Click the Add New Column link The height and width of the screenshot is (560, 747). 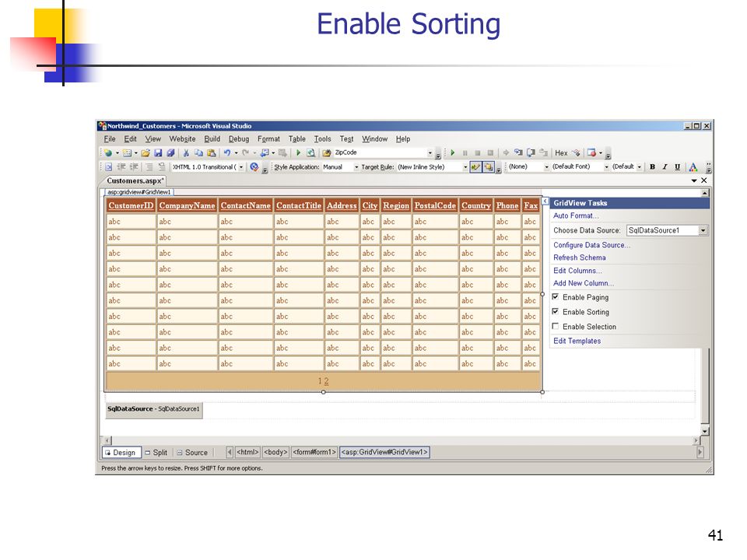pyautogui.click(x=584, y=283)
